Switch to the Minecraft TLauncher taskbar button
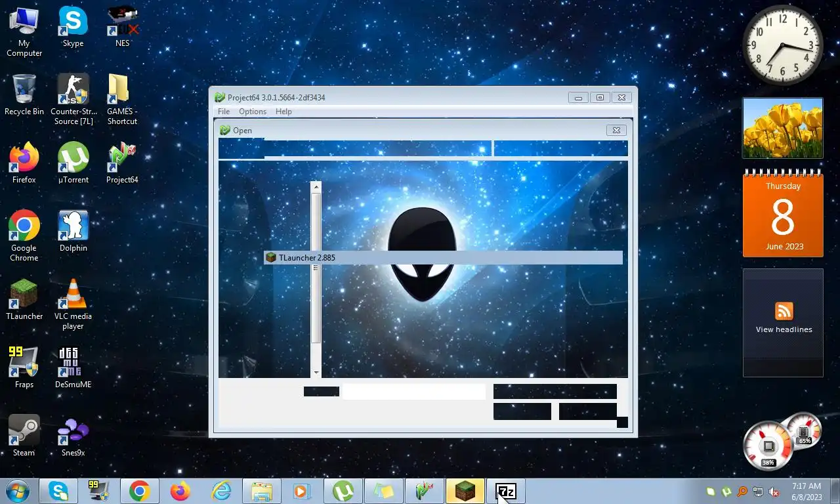 pyautogui.click(x=465, y=491)
